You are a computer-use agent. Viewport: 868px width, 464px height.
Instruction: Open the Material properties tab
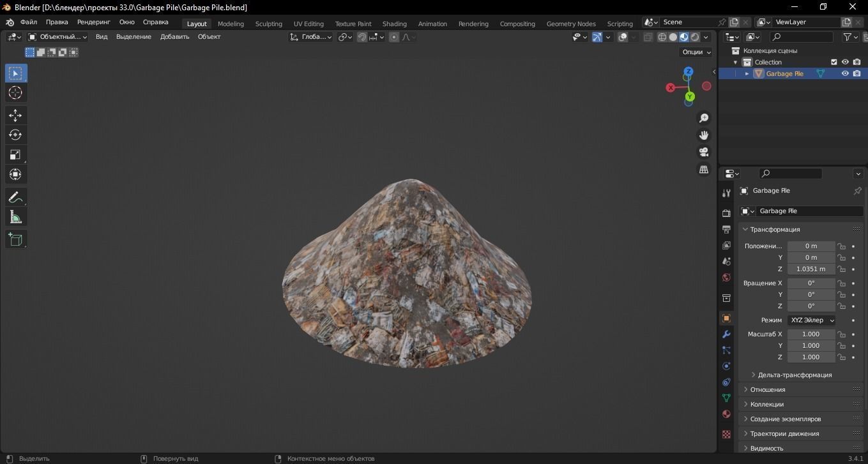pyautogui.click(x=726, y=414)
